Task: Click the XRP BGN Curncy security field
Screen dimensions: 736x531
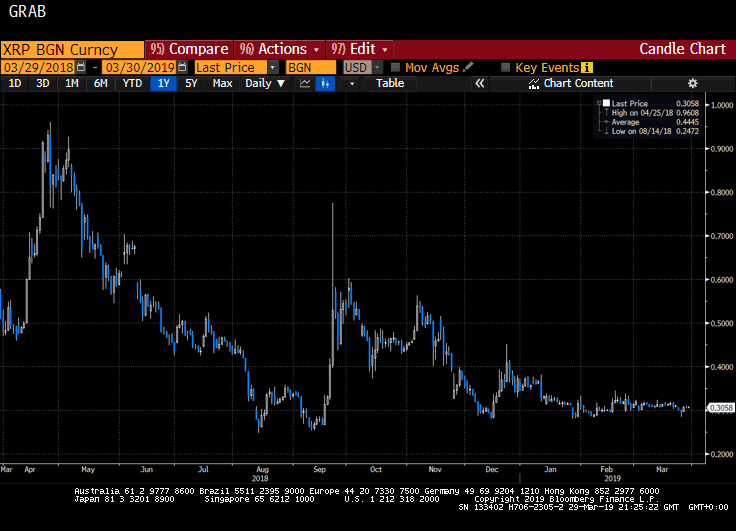Action: (x=72, y=49)
